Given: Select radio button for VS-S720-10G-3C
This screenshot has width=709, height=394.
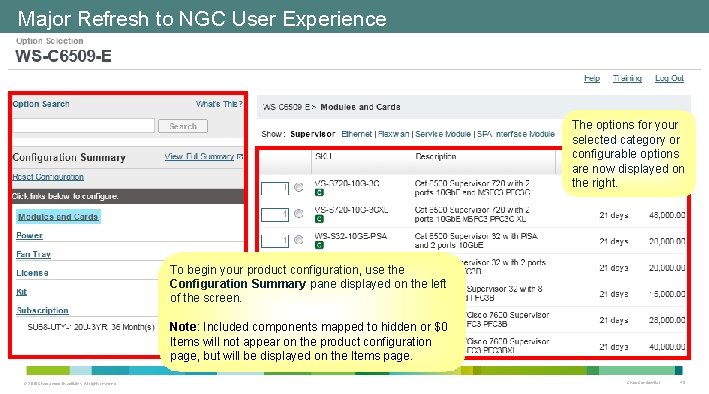Looking at the screenshot, I should [298, 187].
